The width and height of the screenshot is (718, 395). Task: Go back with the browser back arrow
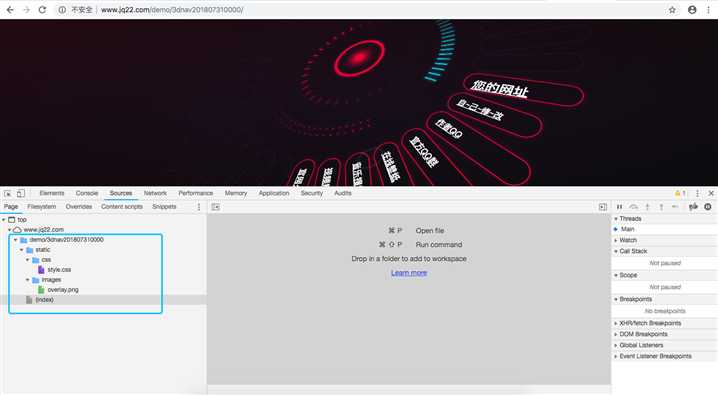pyautogui.click(x=10, y=10)
